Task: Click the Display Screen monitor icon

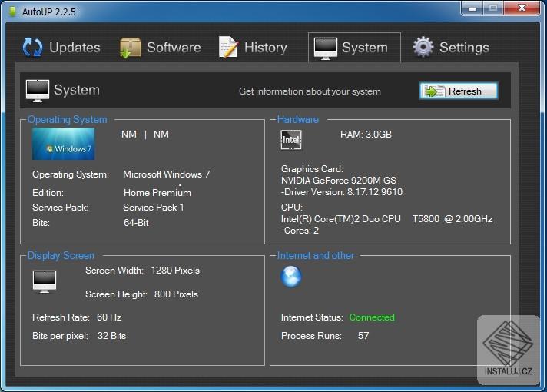Action: point(45,281)
